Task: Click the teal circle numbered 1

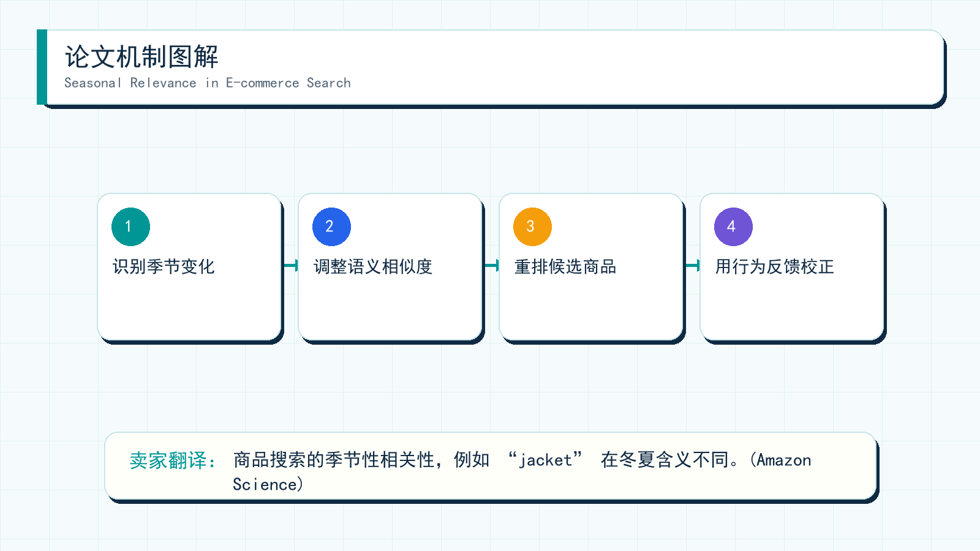Action: pos(130,227)
